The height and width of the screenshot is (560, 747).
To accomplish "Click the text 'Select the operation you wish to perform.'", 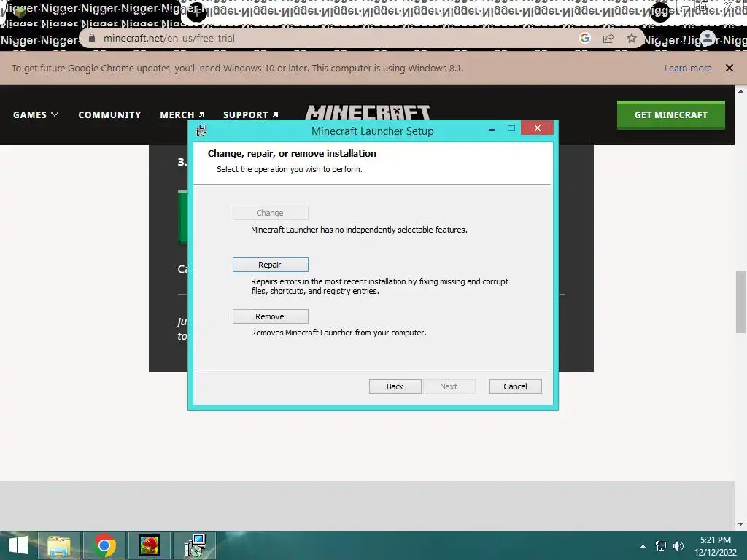I will tap(289, 169).
